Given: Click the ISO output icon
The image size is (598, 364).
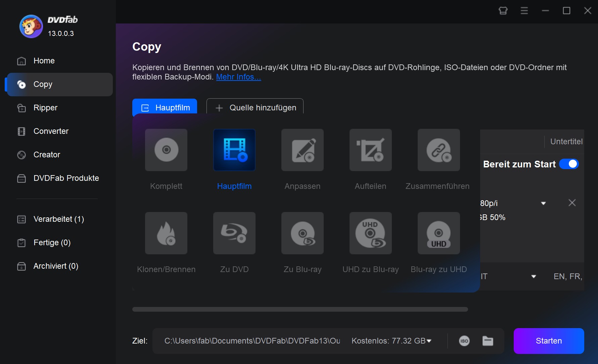Looking at the screenshot, I should [x=464, y=341].
